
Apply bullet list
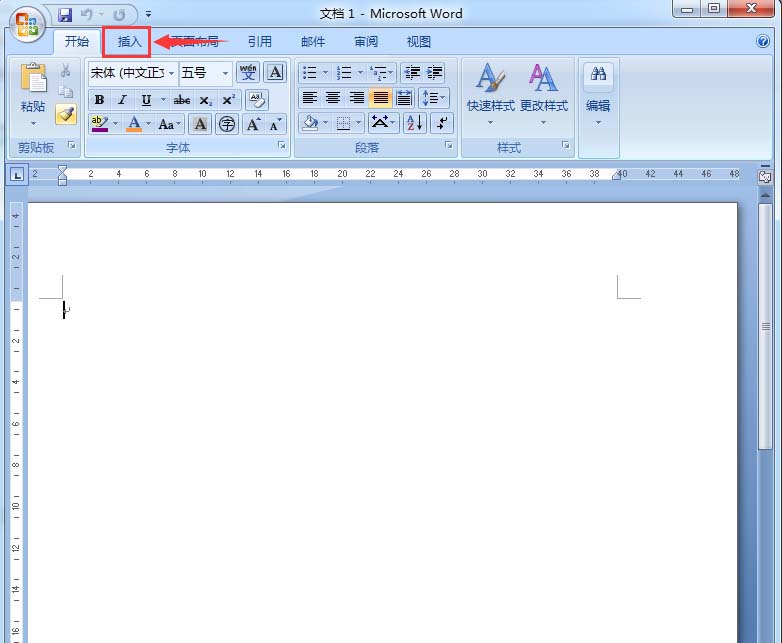click(x=310, y=73)
